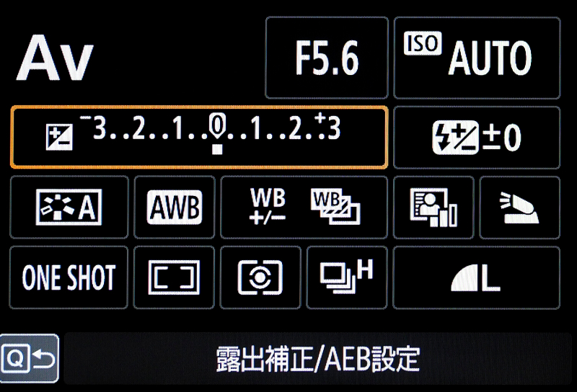Set exposure compensation scale to +2

click(x=295, y=130)
